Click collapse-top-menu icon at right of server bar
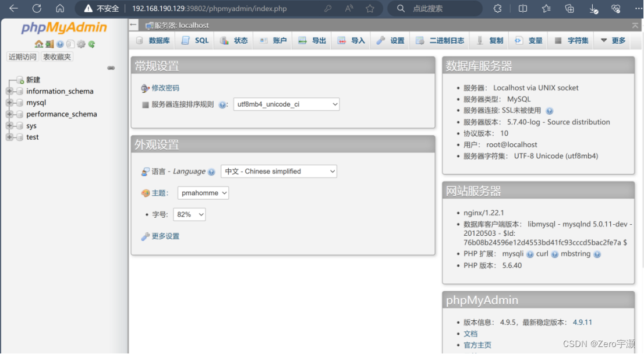The height and width of the screenshot is (354, 644). (635, 26)
